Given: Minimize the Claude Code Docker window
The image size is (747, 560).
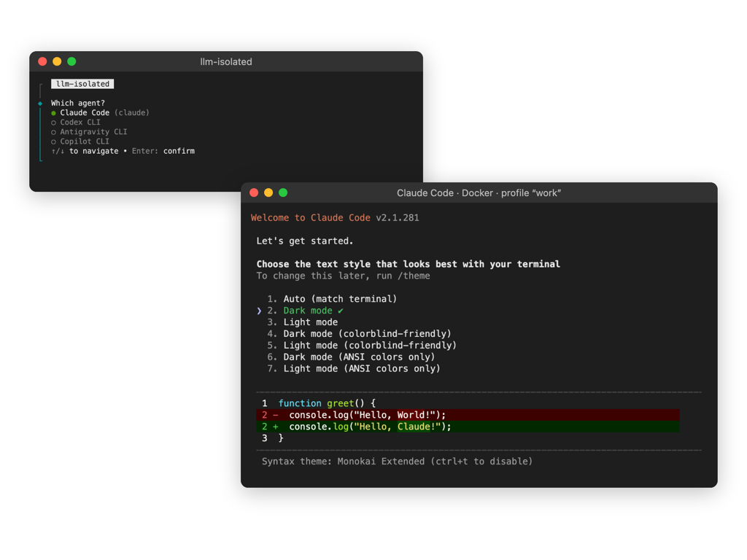Looking at the screenshot, I should (268, 192).
